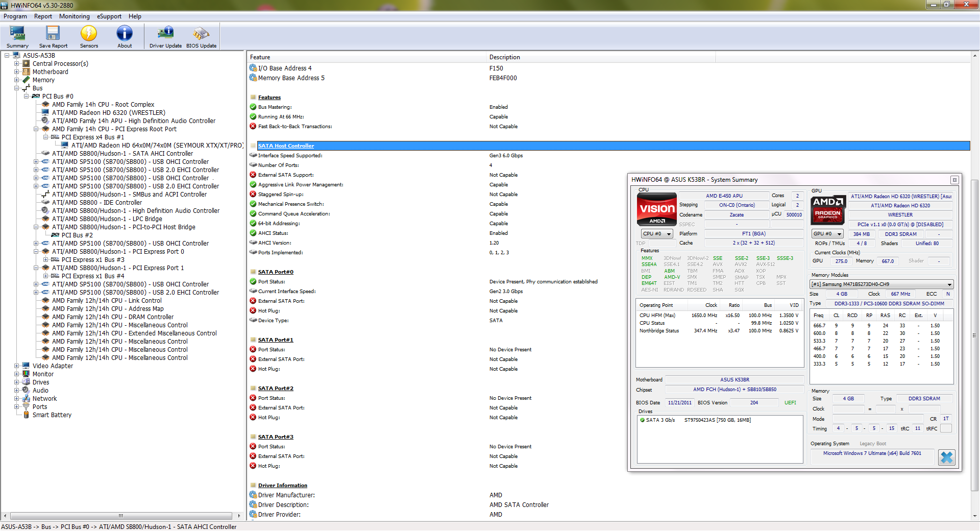Collapse the PCI Bus #0 node
Viewport: 980px width, 531px height.
27,96
